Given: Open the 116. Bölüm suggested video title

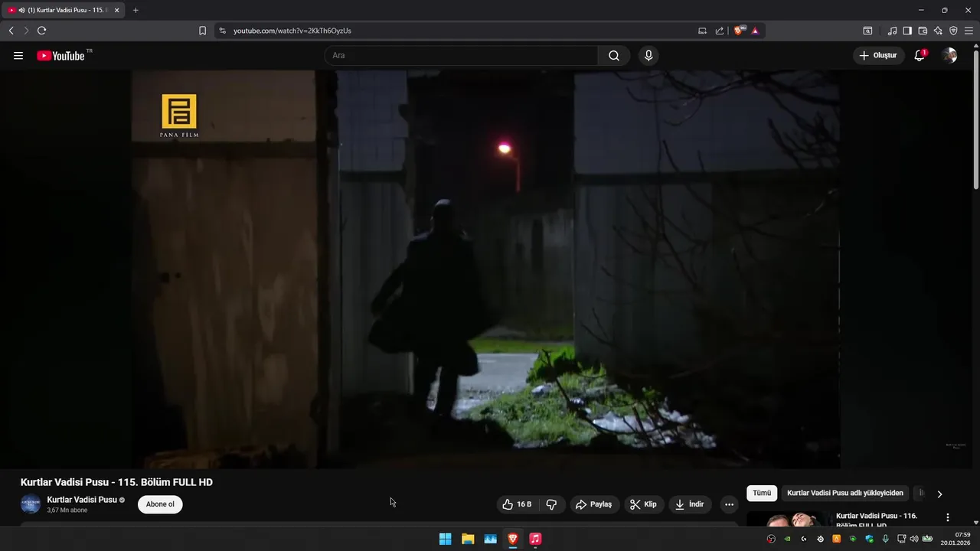Looking at the screenshot, I should (x=877, y=520).
